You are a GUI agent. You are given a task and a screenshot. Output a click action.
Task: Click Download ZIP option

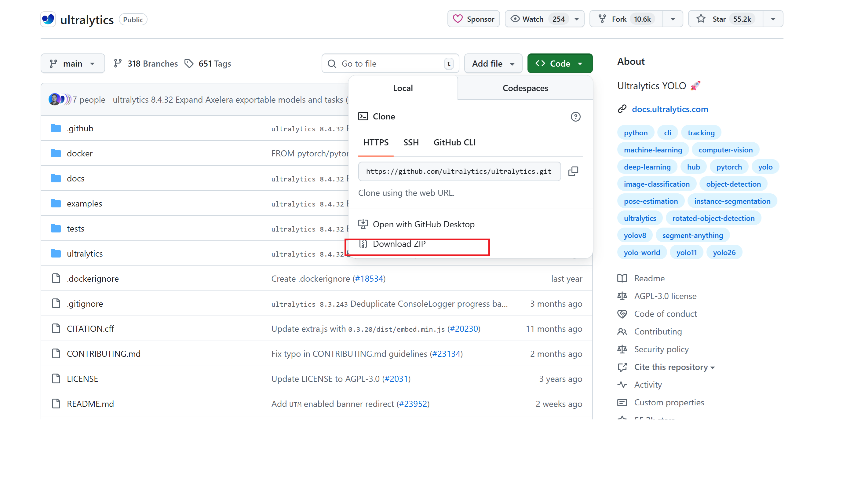pyautogui.click(x=399, y=244)
